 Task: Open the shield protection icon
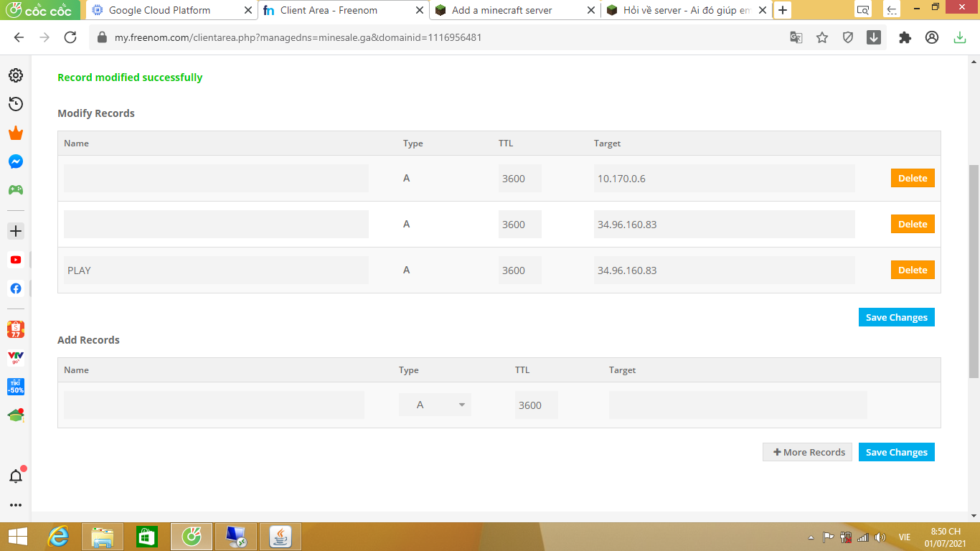pos(848,37)
